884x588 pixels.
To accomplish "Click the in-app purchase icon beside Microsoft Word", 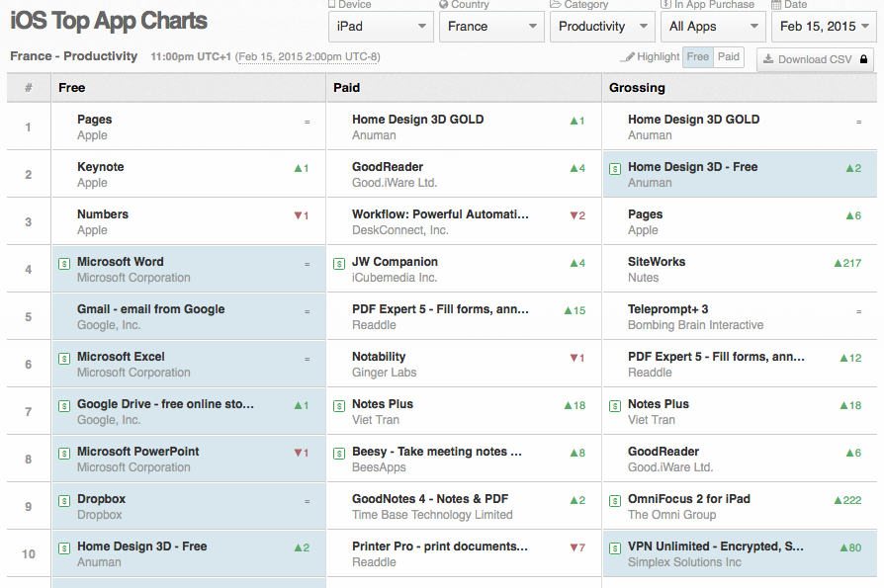I will pos(64,264).
